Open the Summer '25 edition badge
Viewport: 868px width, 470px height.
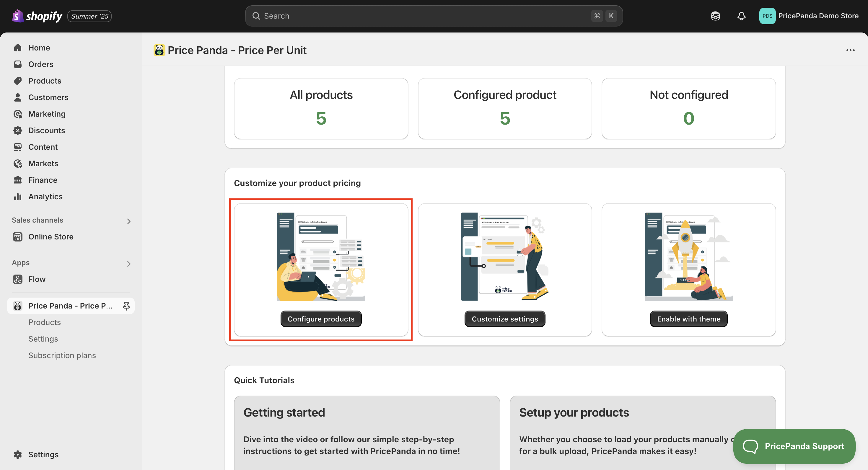(x=89, y=16)
